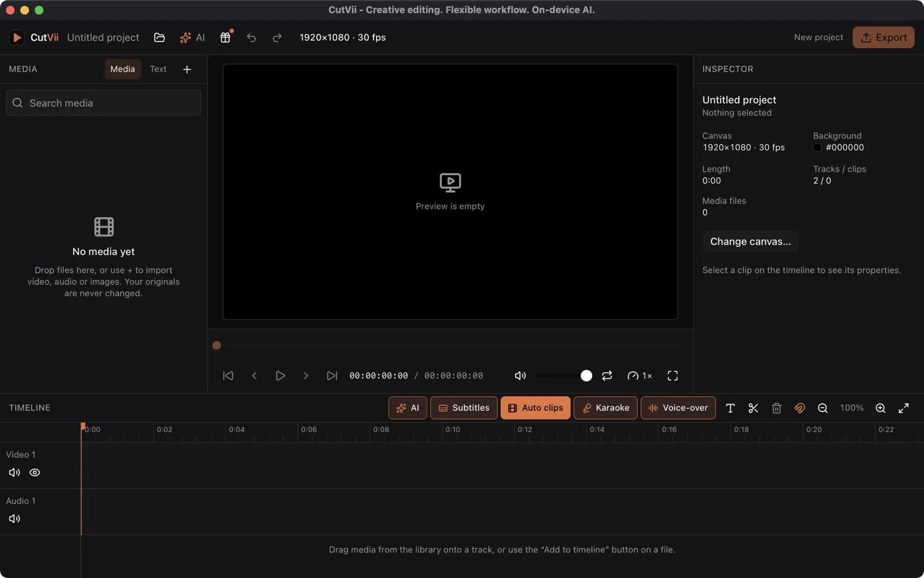Click the preview scrubber handle
Viewport: 924px width, 578px height.
click(x=217, y=346)
